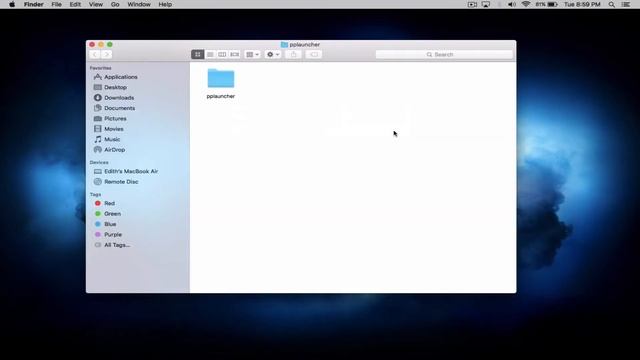The width and height of the screenshot is (640, 360).
Task: Switch to column view in toolbar
Action: (222, 54)
